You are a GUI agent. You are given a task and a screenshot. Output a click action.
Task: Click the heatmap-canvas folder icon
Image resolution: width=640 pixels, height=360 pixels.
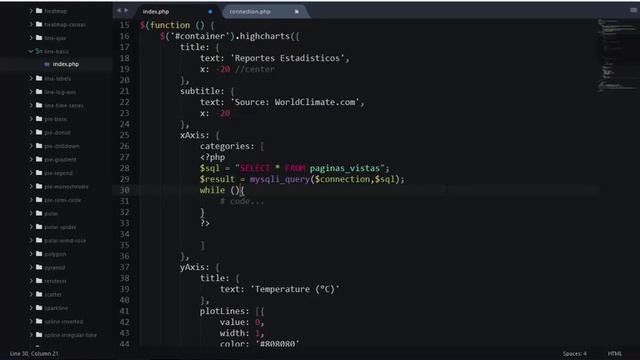(x=39, y=24)
